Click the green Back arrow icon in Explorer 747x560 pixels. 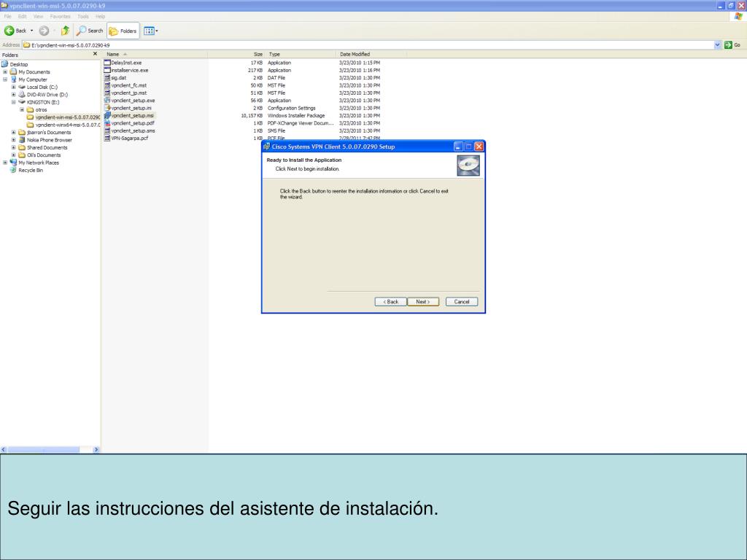(9, 31)
